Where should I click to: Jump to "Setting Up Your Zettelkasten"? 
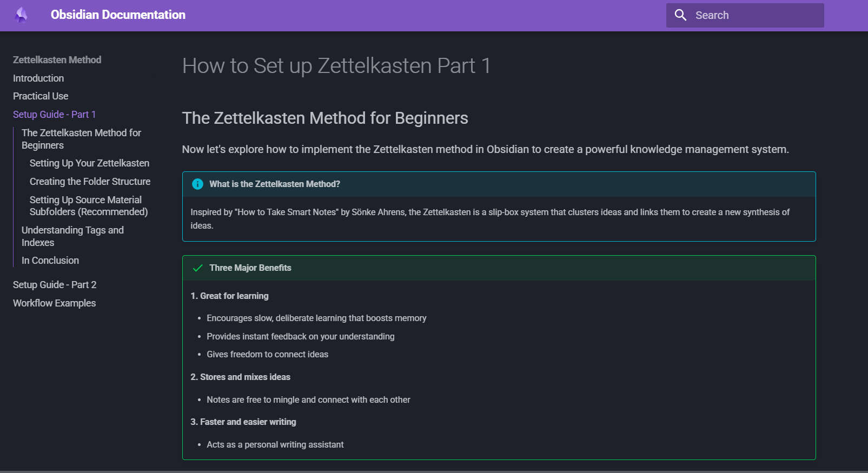point(89,163)
